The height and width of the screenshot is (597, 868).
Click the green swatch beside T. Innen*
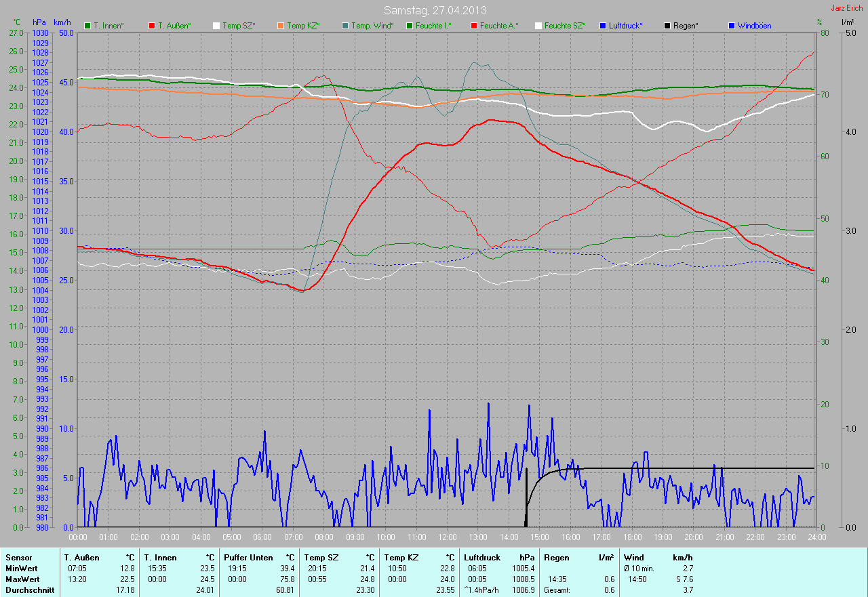pos(87,26)
